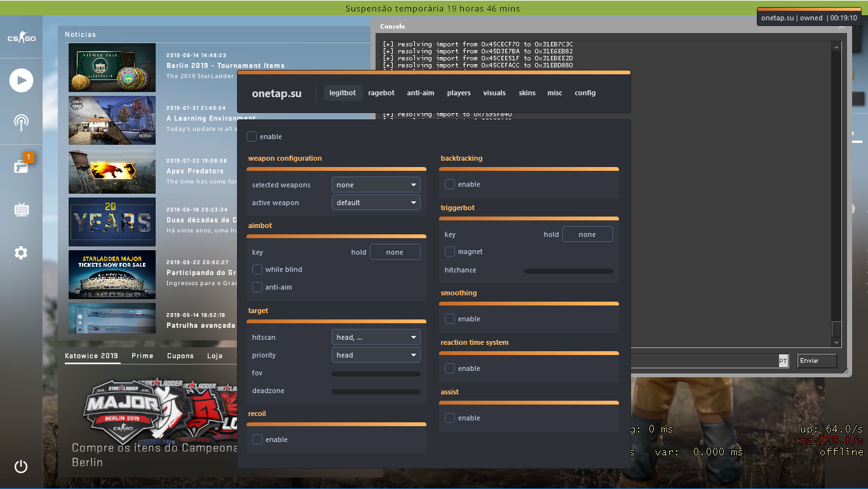The image size is (868, 489).
Task: Open the config tab
Action: [x=585, y=93]
